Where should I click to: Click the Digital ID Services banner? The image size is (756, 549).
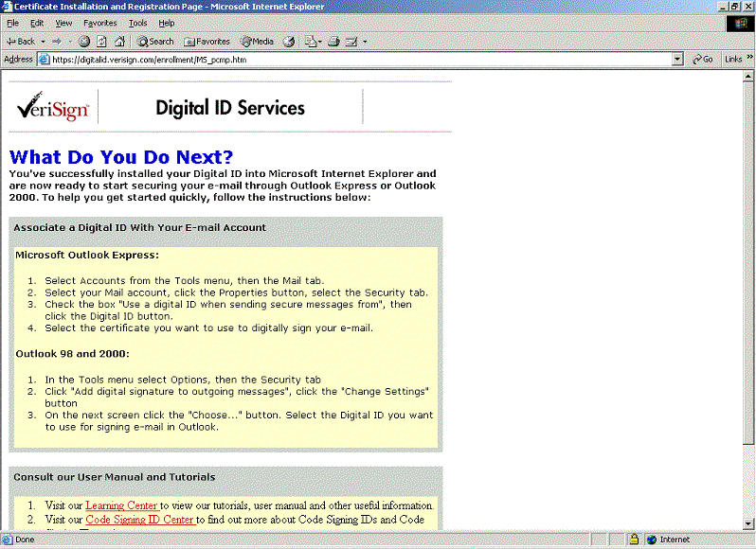pyautogui.click(x=230, y=108)
